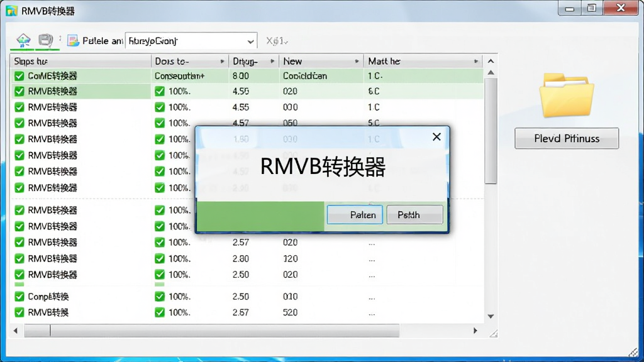Click the home icon in the toolbar
This screenshot has width=644, height=362.
(23, 40)
